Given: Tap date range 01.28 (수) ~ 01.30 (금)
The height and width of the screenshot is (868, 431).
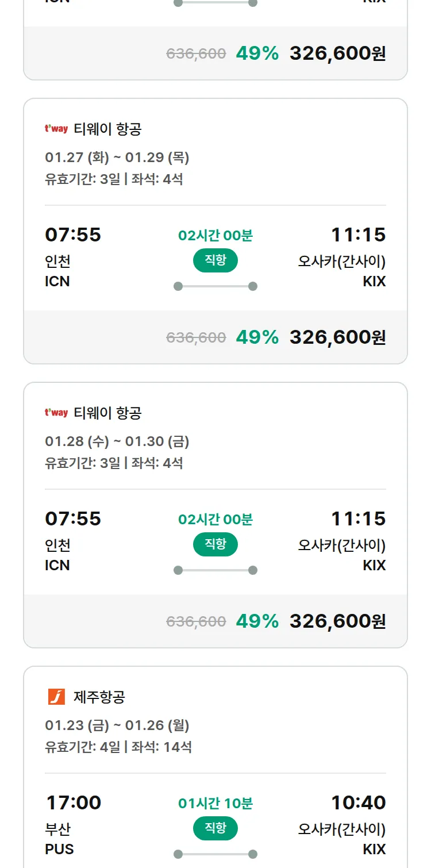Looking at the screenshot, I should [117, 441].
